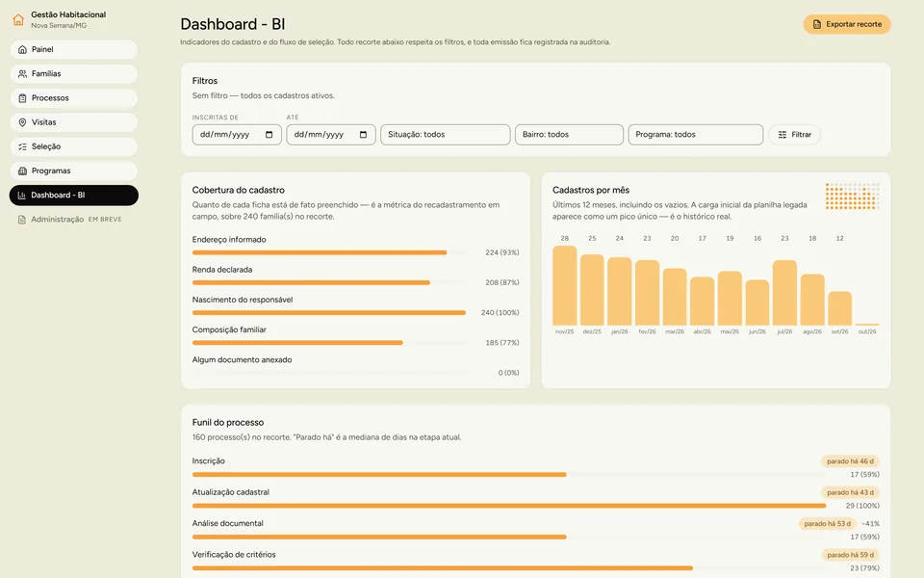Click the Verificação de critérios funnel bar

coord(507,568)
